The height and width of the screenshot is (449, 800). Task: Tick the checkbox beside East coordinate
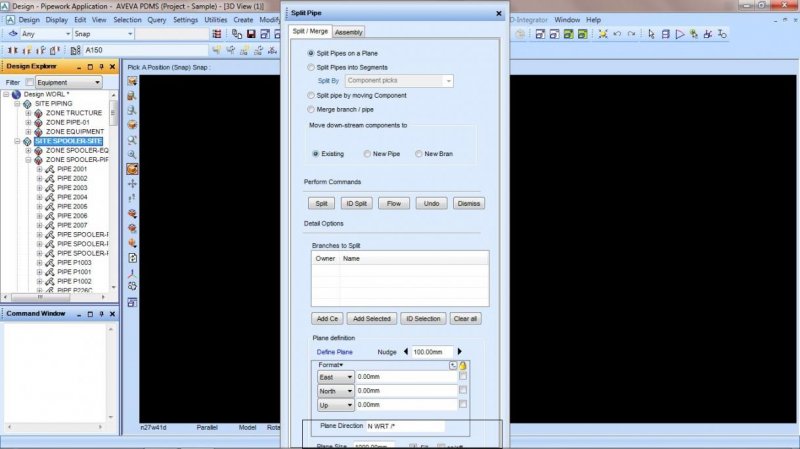463,376
